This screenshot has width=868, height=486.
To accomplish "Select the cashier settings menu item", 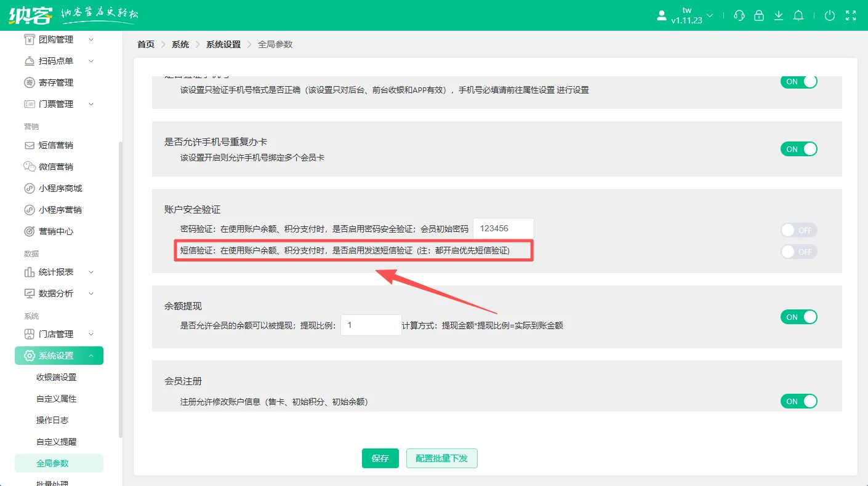I will 57,377.
